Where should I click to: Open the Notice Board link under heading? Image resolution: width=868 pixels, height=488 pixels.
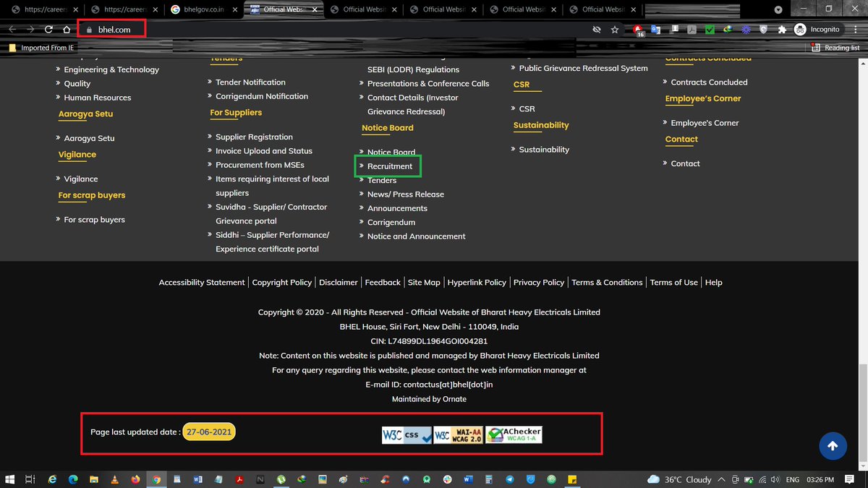[391, 153]
